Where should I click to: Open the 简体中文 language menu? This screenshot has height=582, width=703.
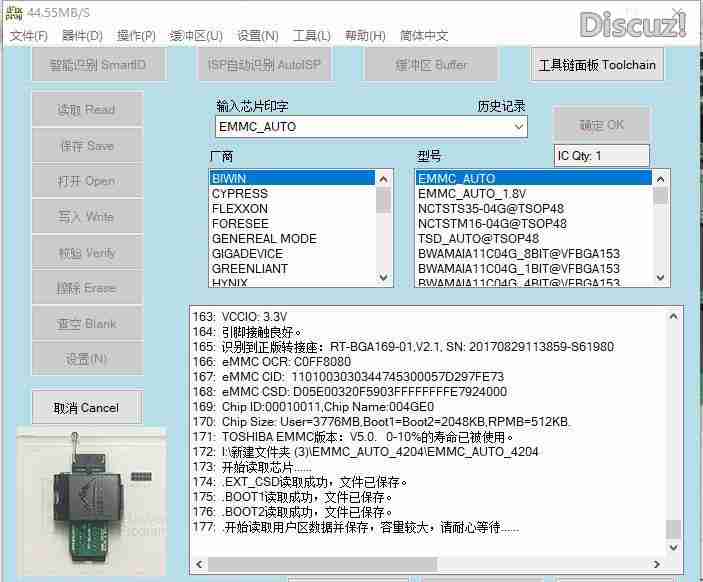424,36
